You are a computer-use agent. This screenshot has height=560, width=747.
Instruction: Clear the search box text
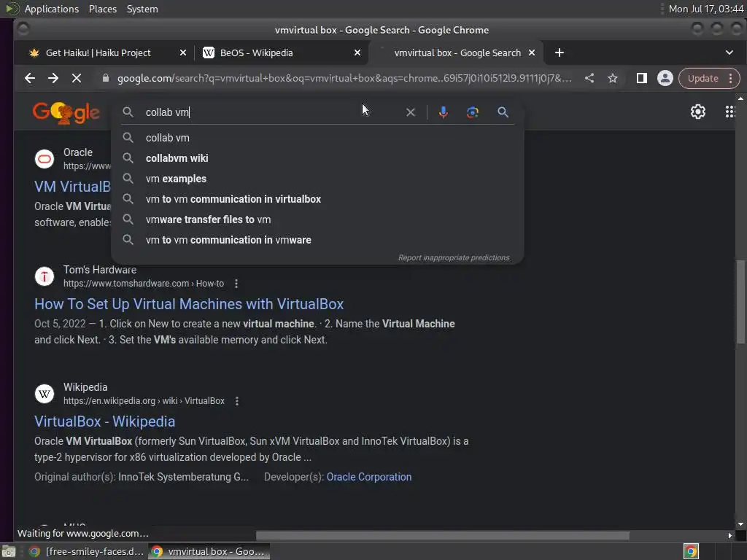click(410, 112)
